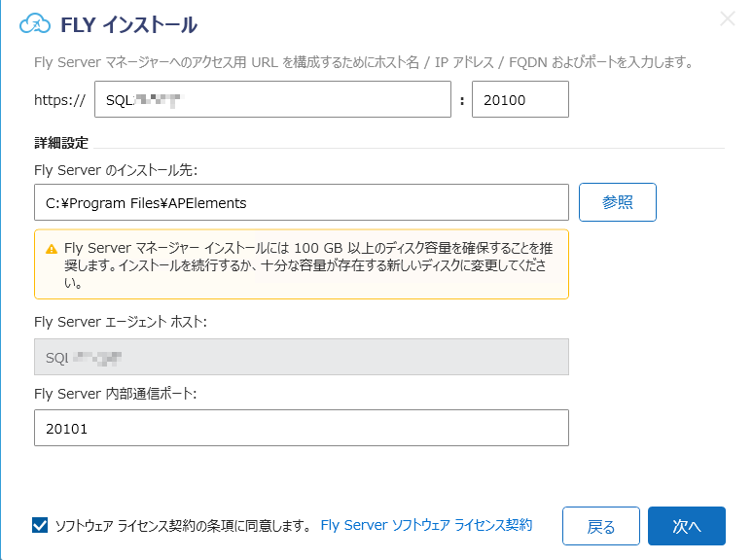This screenshot has height=560, width=753.
Task: Click the 戻る back button
Action: coord(601,526)
